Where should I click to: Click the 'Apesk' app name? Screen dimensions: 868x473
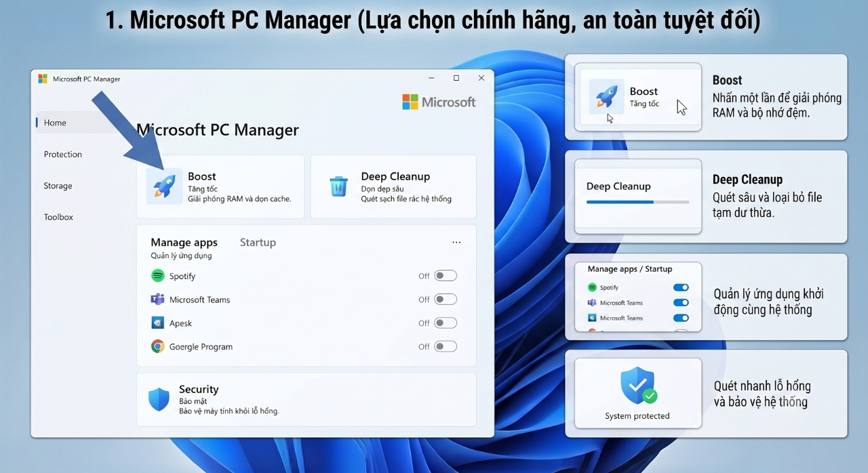click(180, 324)
